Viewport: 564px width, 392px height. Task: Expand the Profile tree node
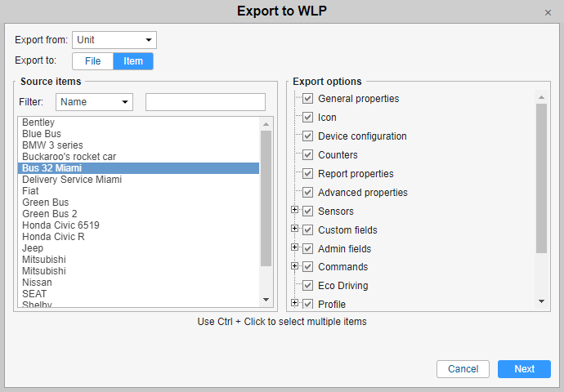point(294,303)
